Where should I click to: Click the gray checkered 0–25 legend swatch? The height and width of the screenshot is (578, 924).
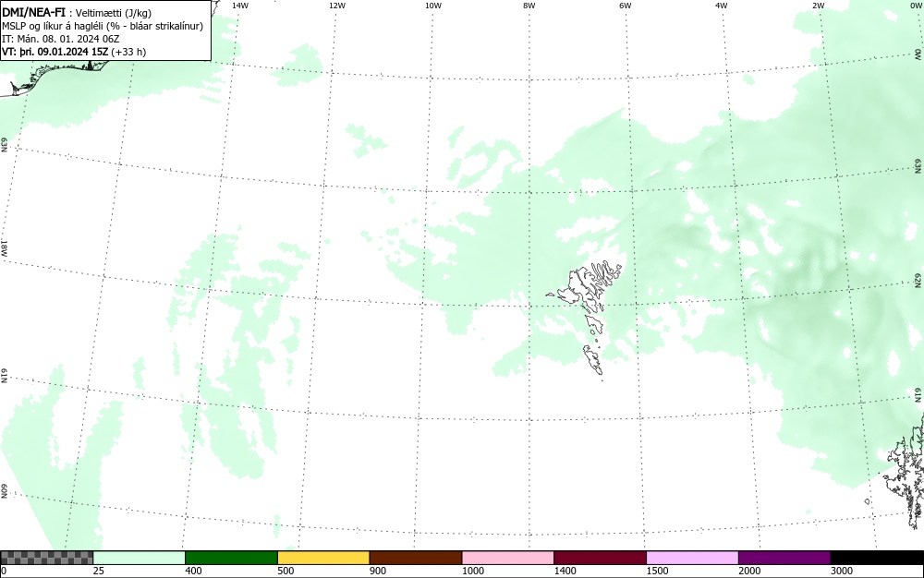(x=46, y=558)
